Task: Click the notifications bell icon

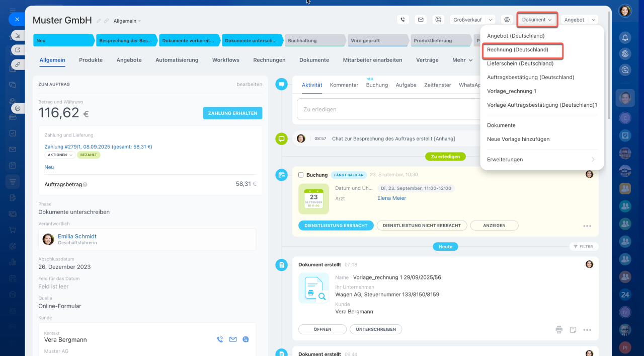Action: point(625,38)
